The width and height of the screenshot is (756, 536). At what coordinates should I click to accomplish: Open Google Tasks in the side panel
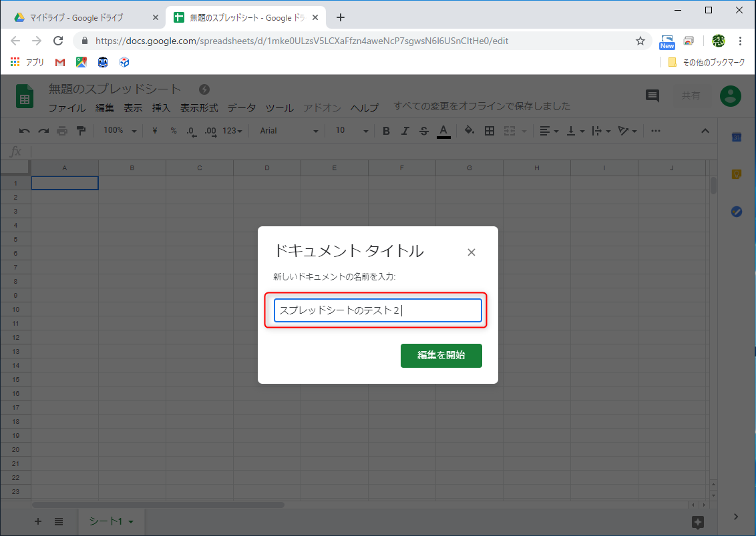pyautogui.click(x=737, y=212)
